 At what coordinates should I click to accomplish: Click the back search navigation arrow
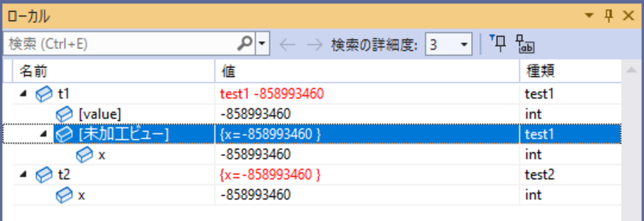tap(288, 45)
